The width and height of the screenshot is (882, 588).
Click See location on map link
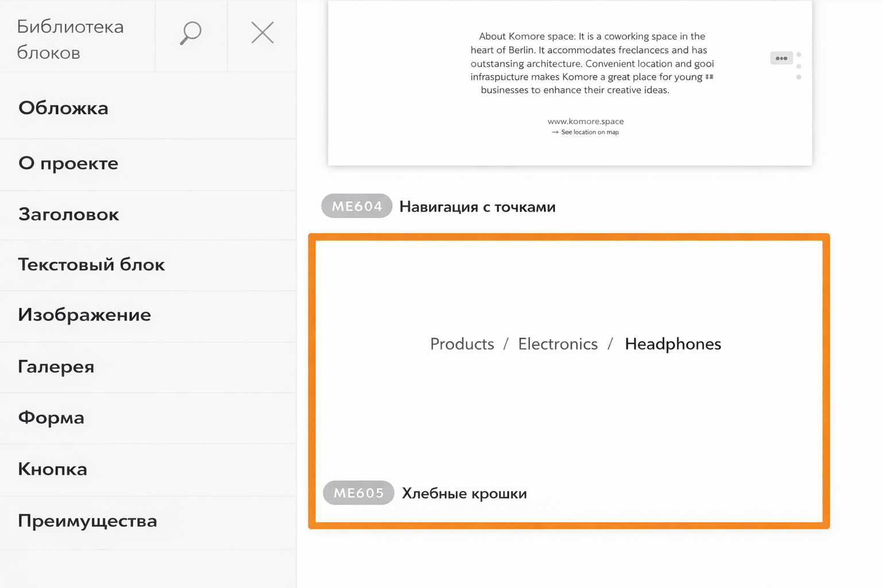(586, 132)
